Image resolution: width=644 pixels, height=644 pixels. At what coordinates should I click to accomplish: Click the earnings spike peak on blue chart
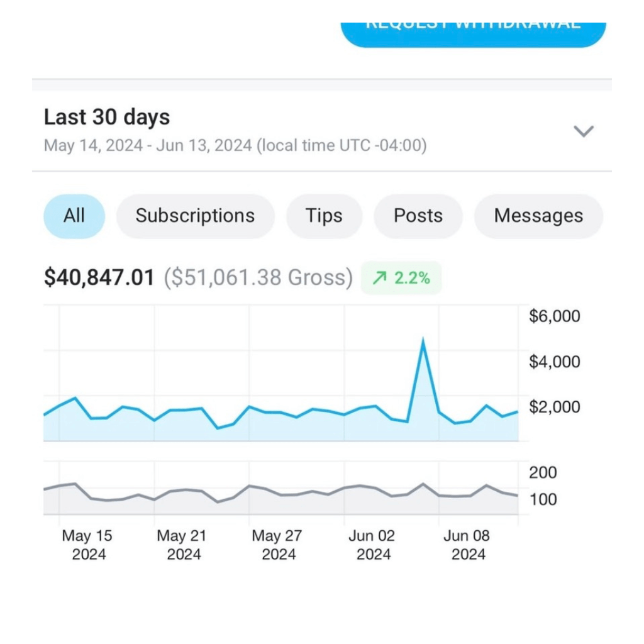(x=423, y=340)
